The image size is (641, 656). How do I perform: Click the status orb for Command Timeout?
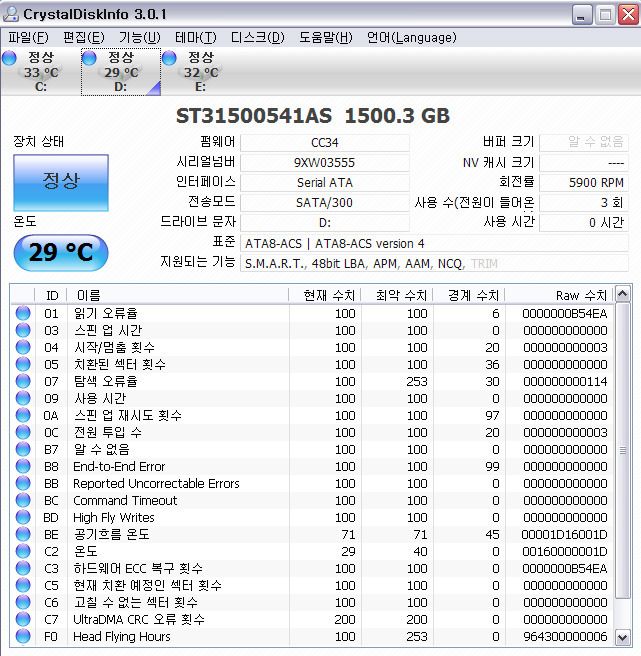tap(23, 500)
